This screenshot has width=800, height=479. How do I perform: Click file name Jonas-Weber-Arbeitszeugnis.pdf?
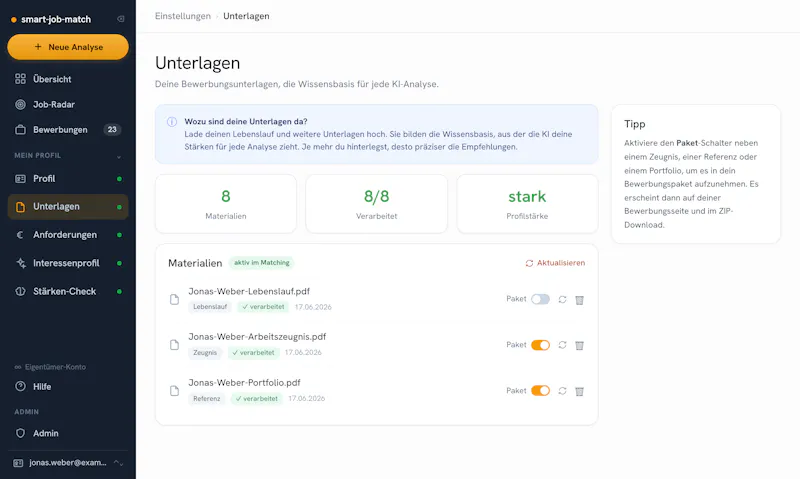tap(257, 337)
